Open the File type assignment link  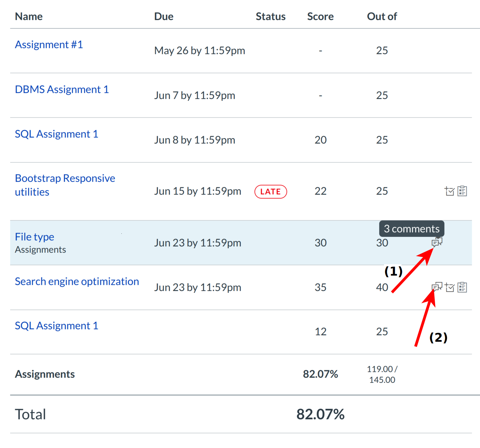pyautogui.click(x=35, y=237)
